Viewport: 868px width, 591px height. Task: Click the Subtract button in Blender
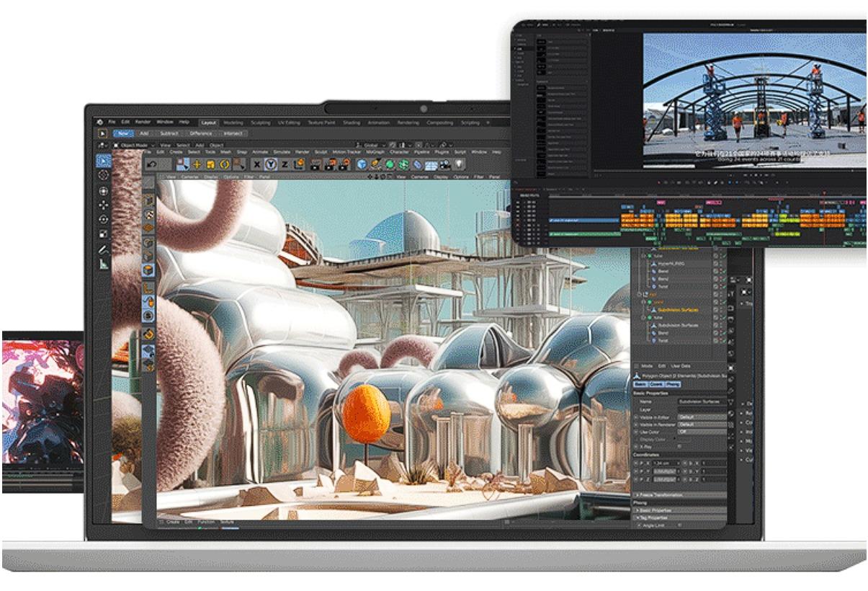coord(169,133)
